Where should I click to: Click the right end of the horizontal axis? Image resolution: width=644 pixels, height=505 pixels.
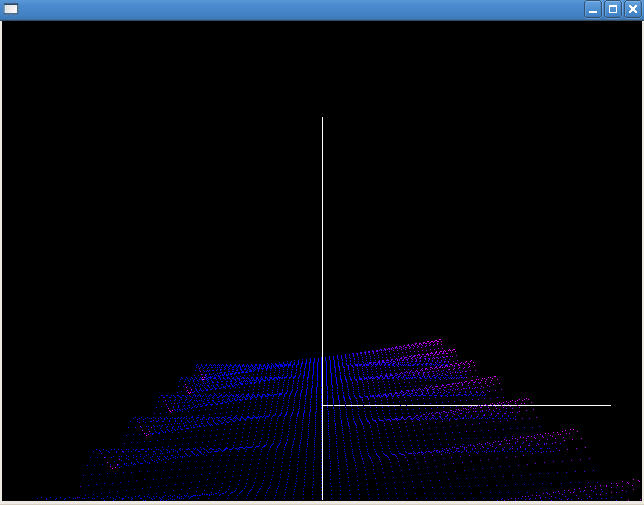click(x=609, y=405)
